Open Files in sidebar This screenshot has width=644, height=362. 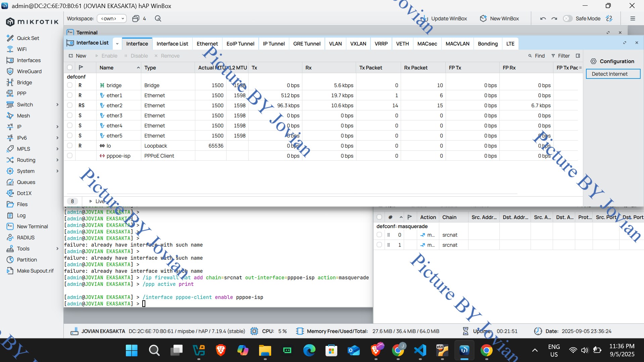22,204
